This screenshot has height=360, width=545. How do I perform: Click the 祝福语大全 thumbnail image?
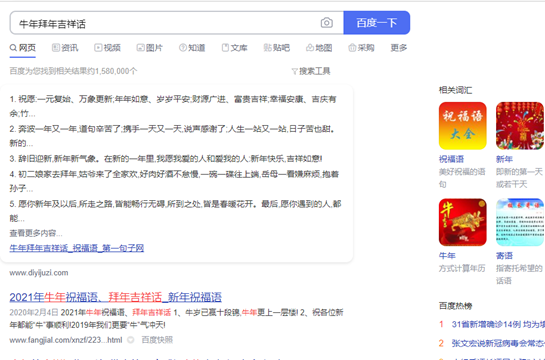[x=462, y=126]
